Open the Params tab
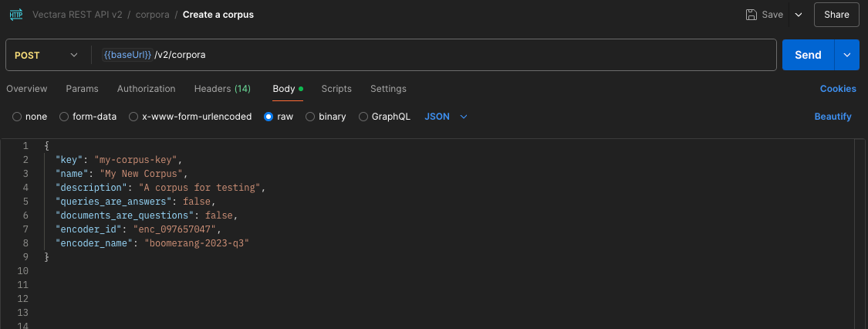The image size is (868, 329). point(82,89)
